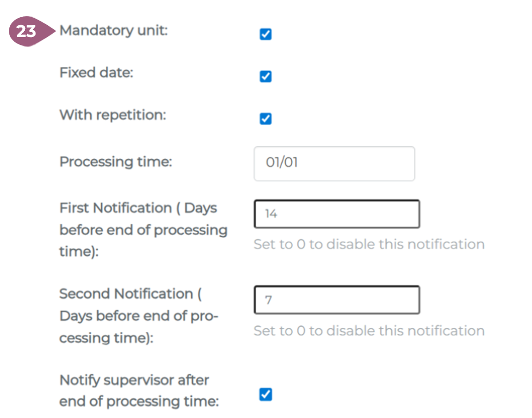Focus the Second Notification days field
Image resolution: width=532 pixels, height=418 pixels.
click(x=336, y=300)
